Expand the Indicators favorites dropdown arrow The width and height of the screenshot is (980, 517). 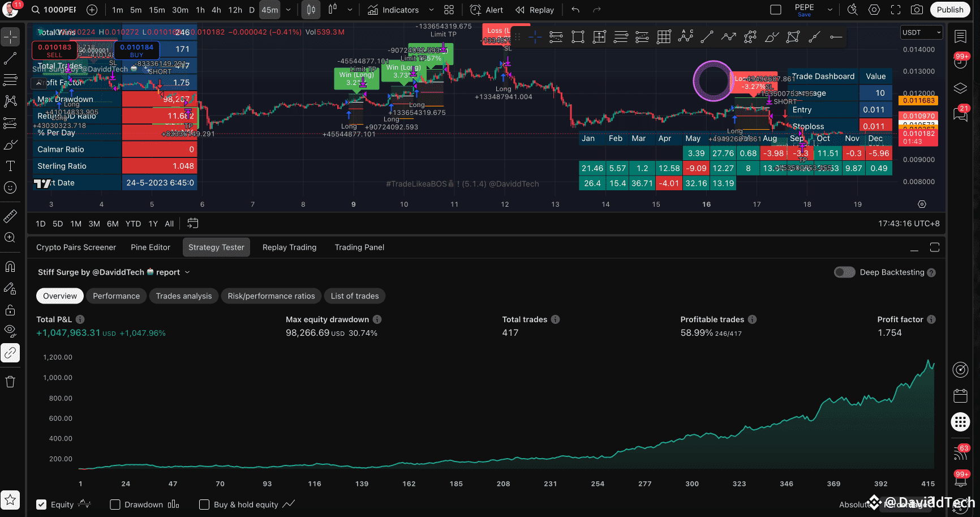[431, 10]
